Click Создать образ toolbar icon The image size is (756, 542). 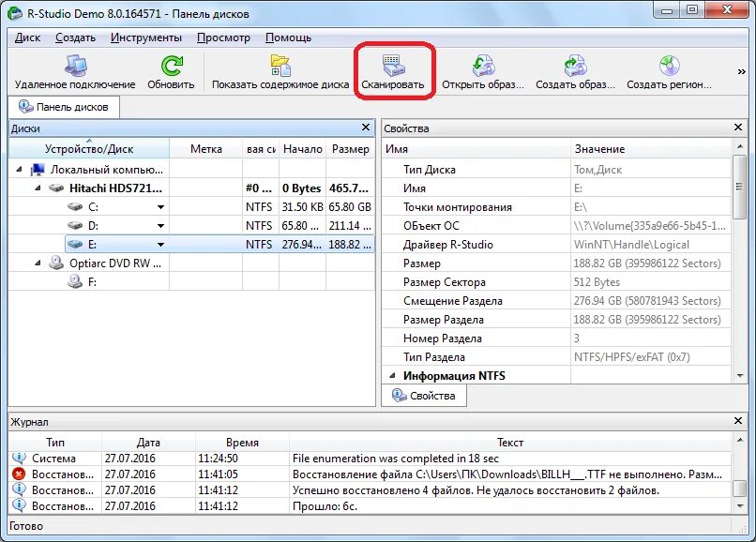[x=575, y=66]
